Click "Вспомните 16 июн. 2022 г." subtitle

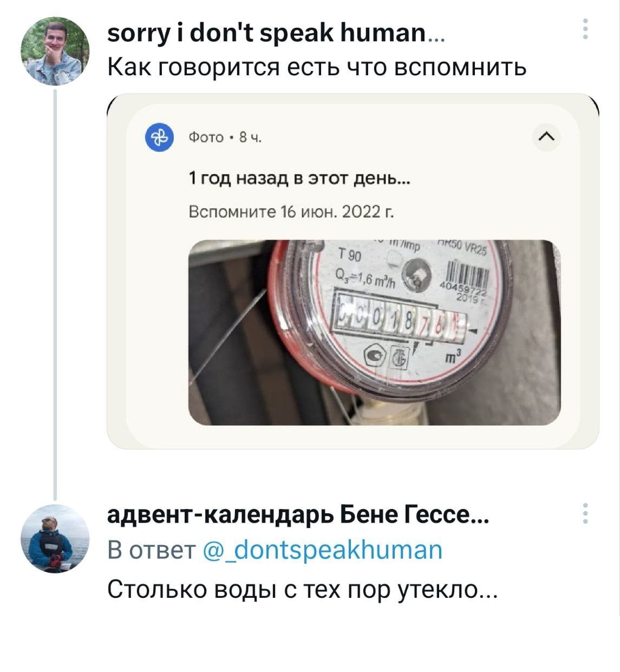[290, 212]
